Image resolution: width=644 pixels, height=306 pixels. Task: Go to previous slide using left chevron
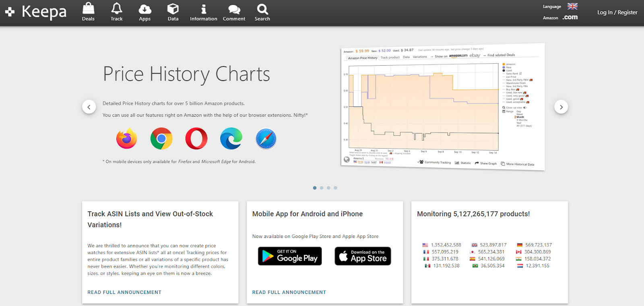[x=89, y=107]
